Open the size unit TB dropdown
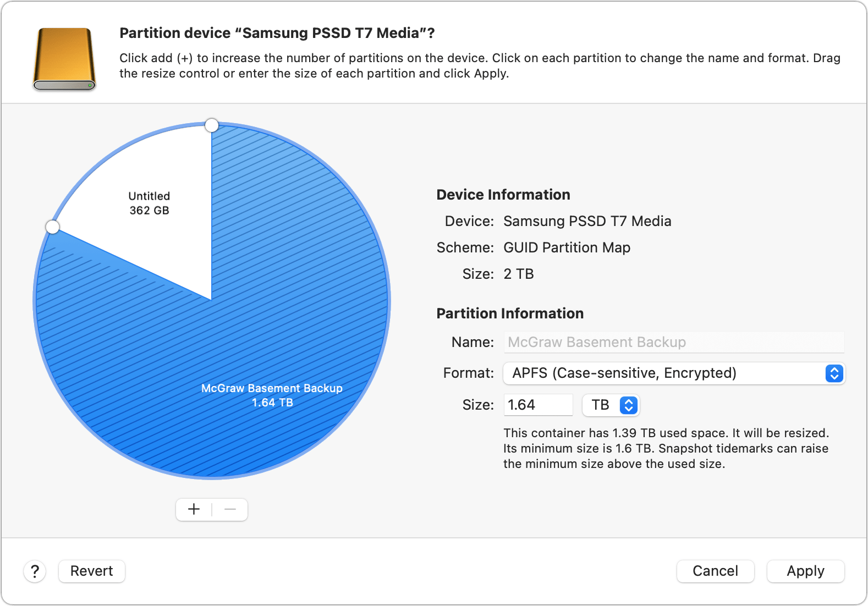The image size is (868, 606). pos(611,405)
